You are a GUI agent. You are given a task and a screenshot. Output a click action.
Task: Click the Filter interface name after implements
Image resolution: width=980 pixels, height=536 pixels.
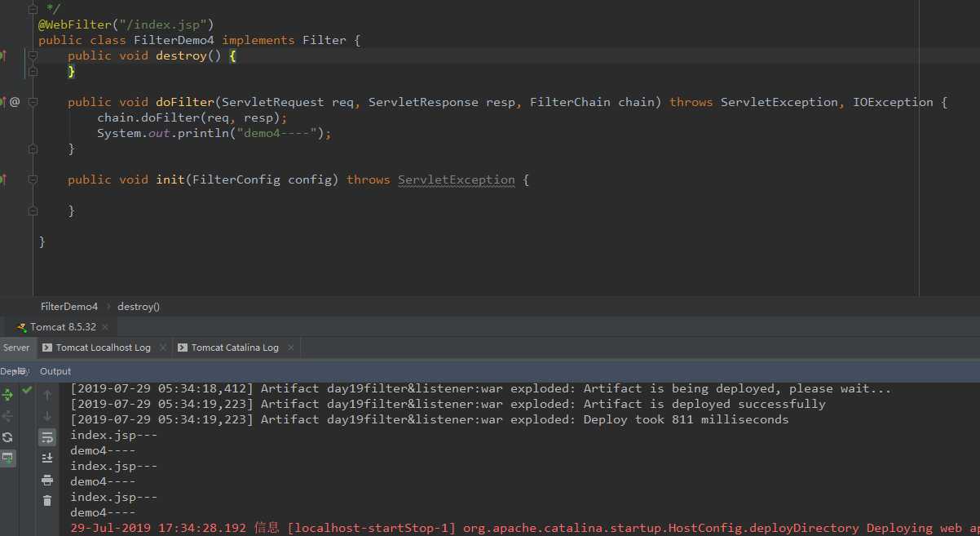[324, 40]
